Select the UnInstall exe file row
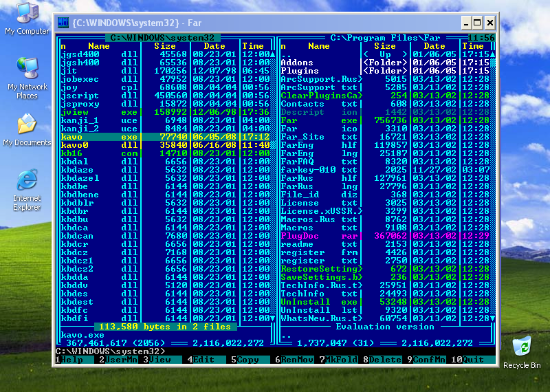This screenshot has height=392, width=550. click(385, 302)
